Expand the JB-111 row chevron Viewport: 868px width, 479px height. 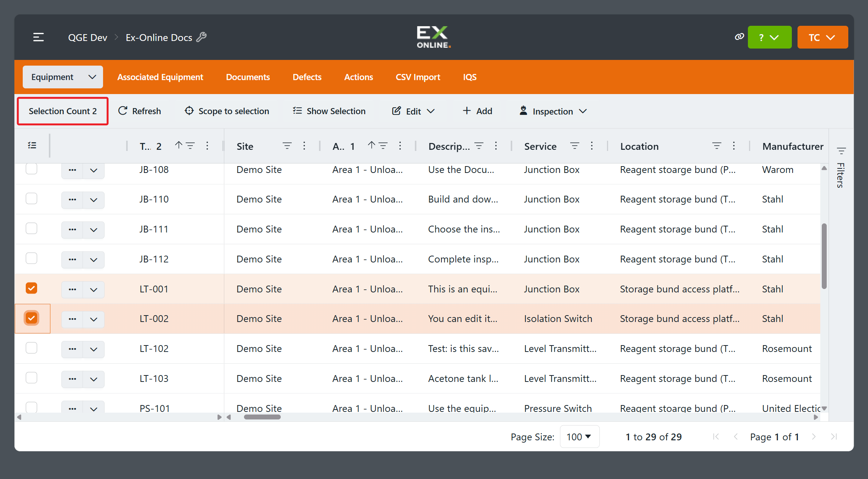pyautogui.click(x=94, y=229)
